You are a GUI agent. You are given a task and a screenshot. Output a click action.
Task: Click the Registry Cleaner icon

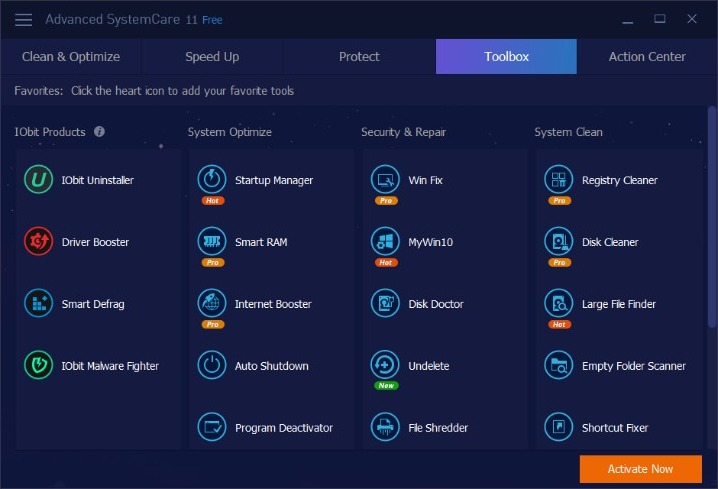tap(558, 180)
